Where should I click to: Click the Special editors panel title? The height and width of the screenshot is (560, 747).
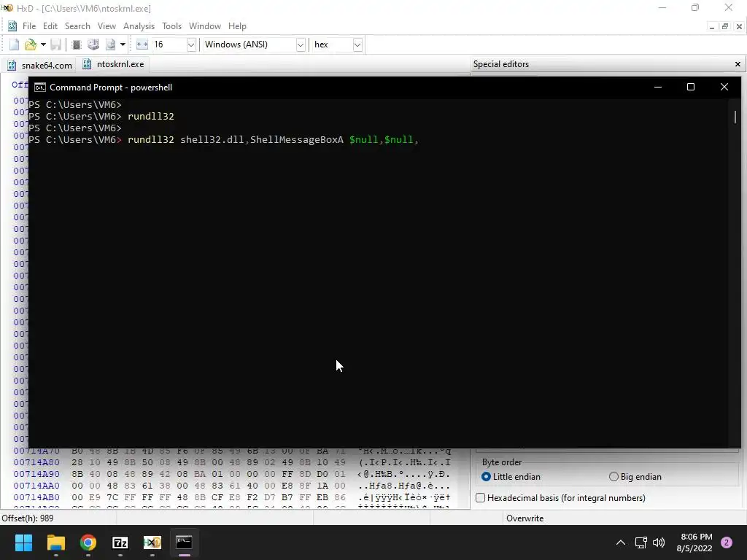click(501, 64)
